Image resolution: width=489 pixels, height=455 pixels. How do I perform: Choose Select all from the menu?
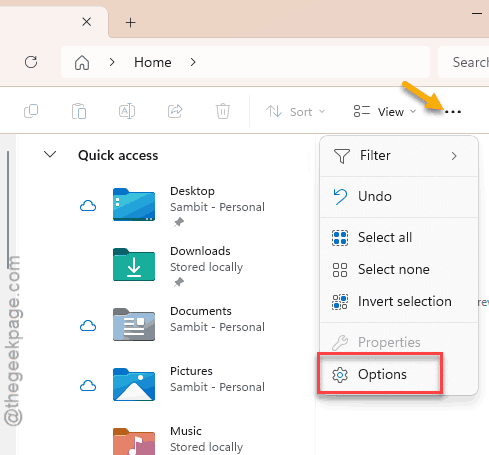click(399, 238)
